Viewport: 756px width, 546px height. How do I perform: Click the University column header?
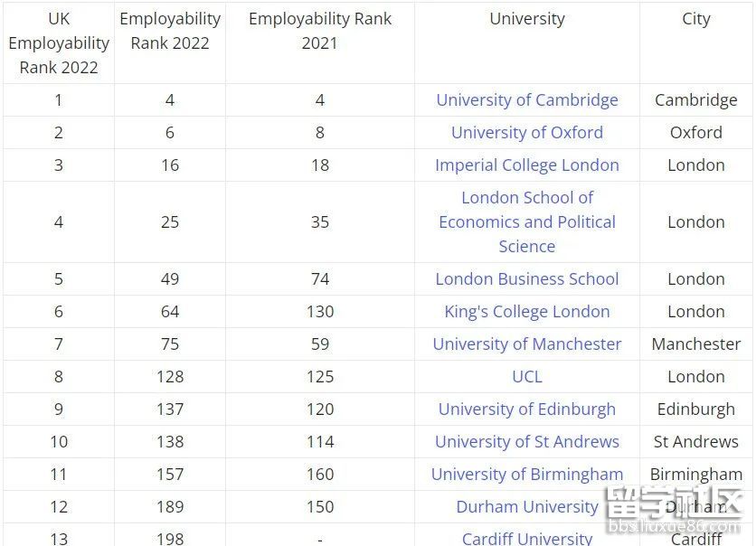coord(527,19)
